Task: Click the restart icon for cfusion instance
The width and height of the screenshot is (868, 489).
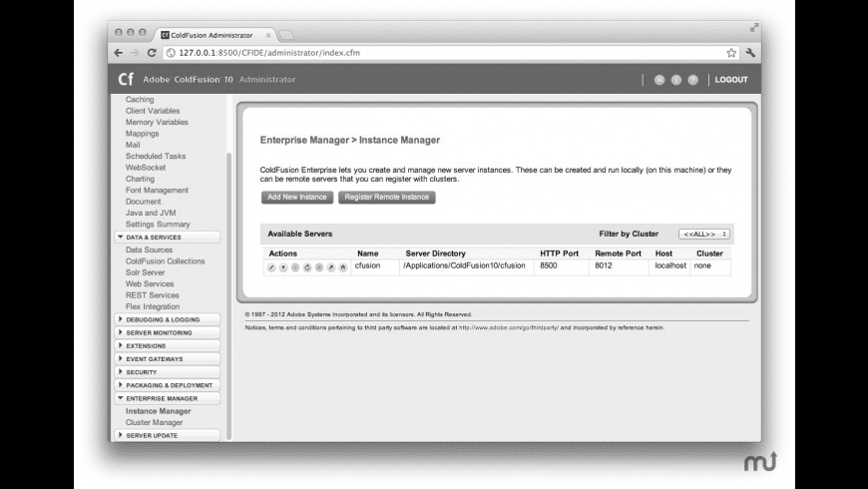Action: pos(307,267)
